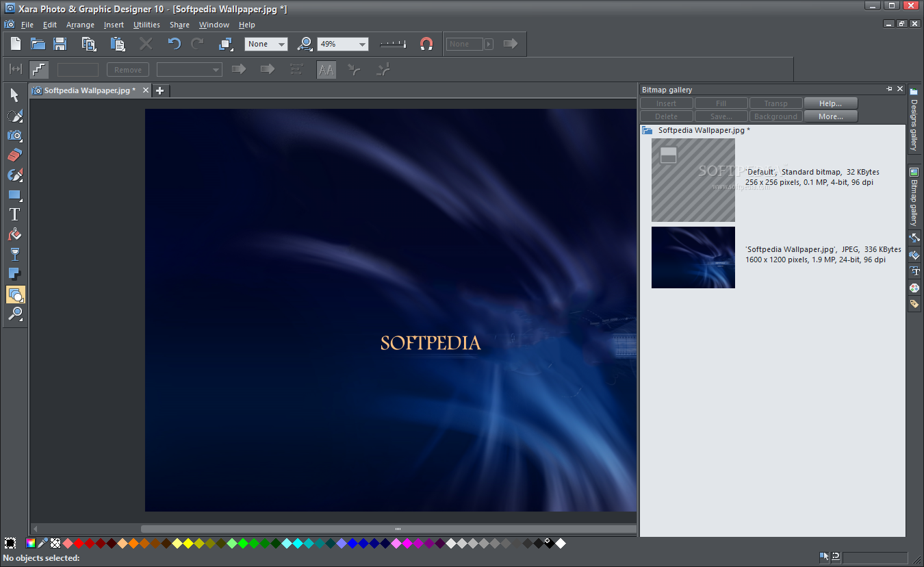The height and width of the screenshot is (567, 924).
Task: Click the Arrange overlapping squares icon
Action: [x=226, y=44]
